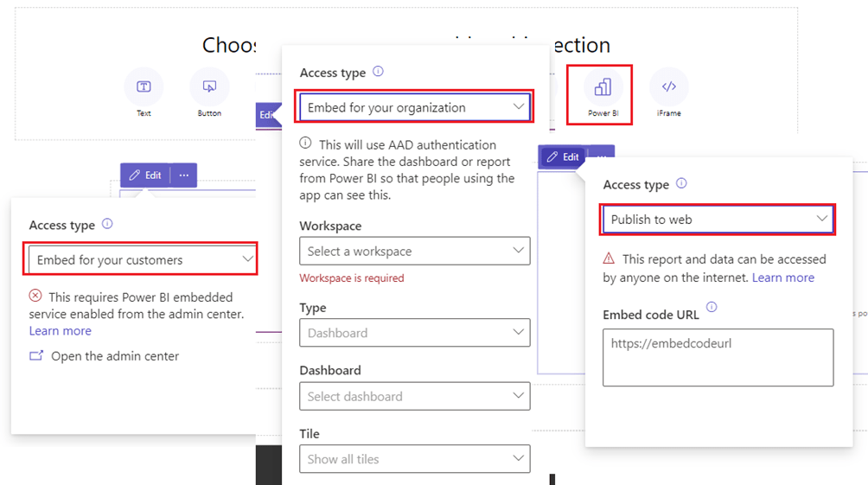868x485 pixels.
Task: Pick the iFrame component icon
Action: point(668,87)
